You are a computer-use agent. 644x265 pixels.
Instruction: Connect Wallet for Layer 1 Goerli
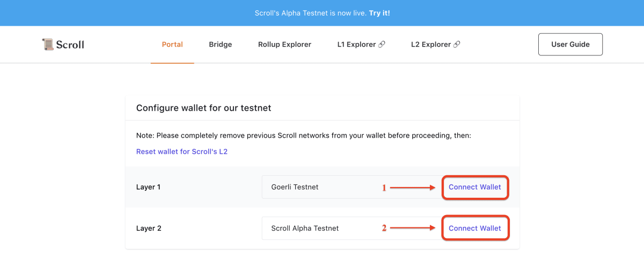pos(474,187)
